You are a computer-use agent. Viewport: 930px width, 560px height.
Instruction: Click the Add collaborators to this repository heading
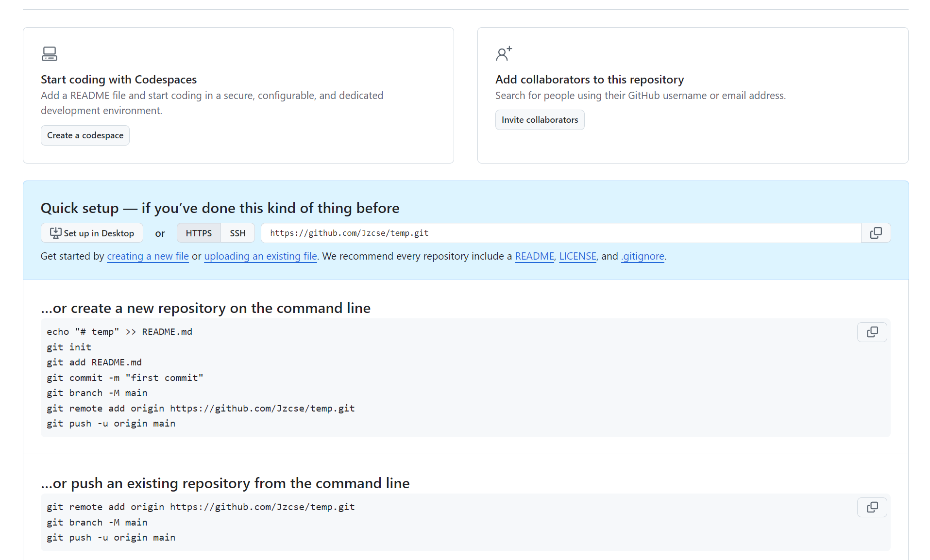(589, 80)
